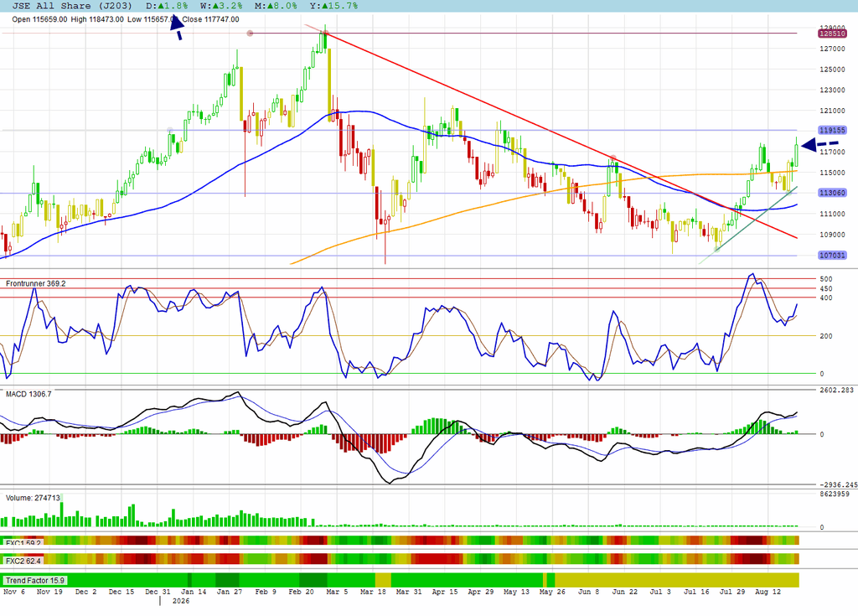
Task: Click the 2026 year marker on the time axis
Action: pyautogui.click(x=181, y=601)
